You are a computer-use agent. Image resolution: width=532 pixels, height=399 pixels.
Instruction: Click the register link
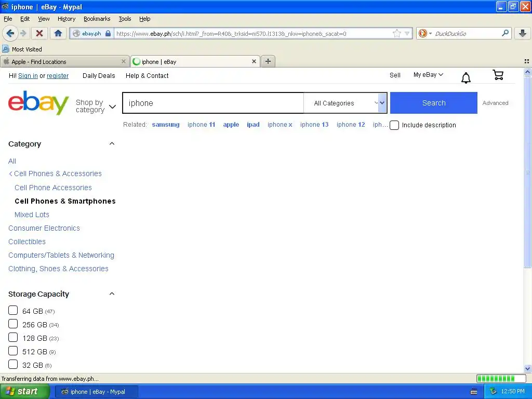[x=58, y=76]
